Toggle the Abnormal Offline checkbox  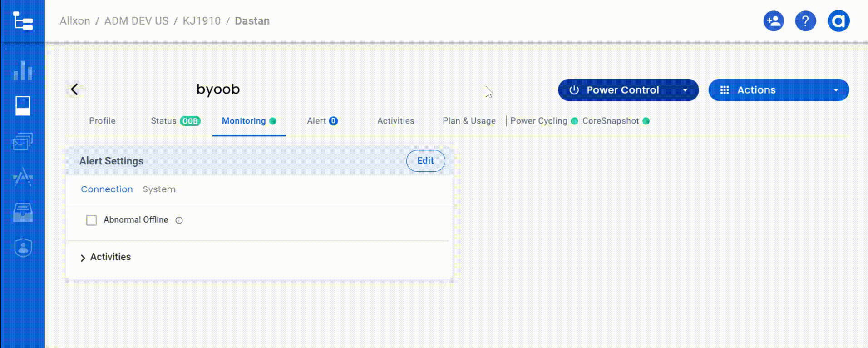pyautogui.click(x=92, y=220)
